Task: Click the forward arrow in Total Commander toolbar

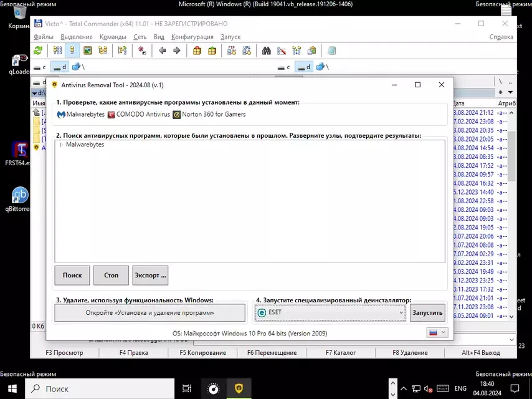Action: pos(177,50)
